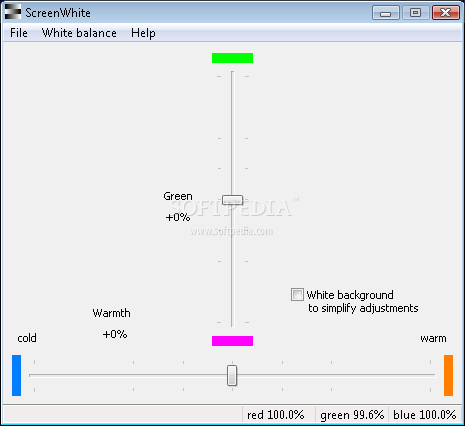Click the ScreenWhite title bar icon
The image size is (465, 426).
(x=13, y=12)
